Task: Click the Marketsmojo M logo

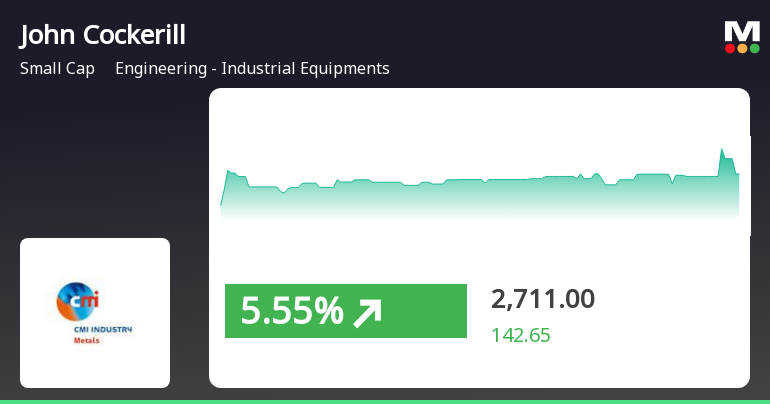Action: click(x=742, y=31)
